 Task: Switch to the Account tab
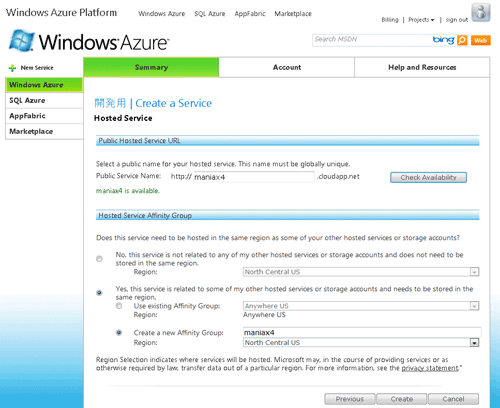(x=287, y=67)
